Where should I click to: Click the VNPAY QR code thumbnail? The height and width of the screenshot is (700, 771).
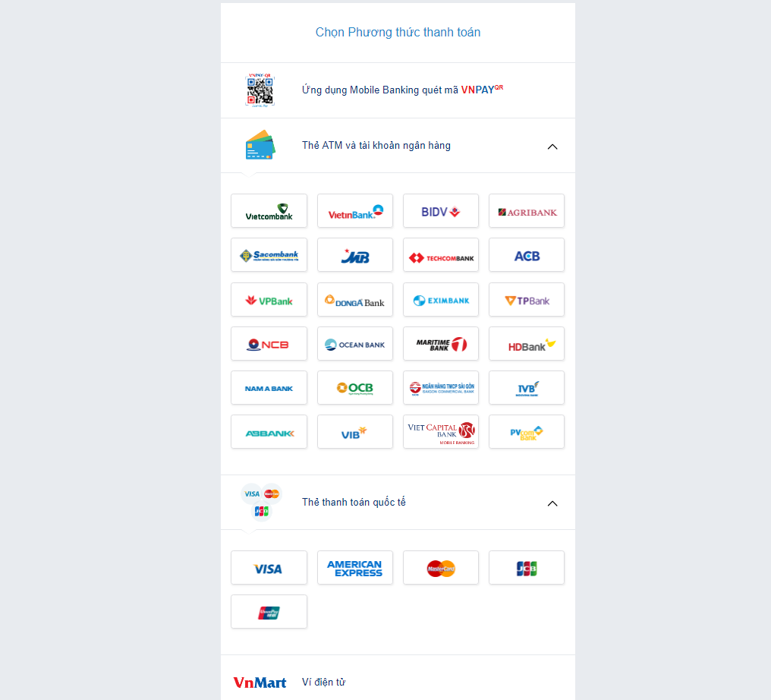click(260, 90)
